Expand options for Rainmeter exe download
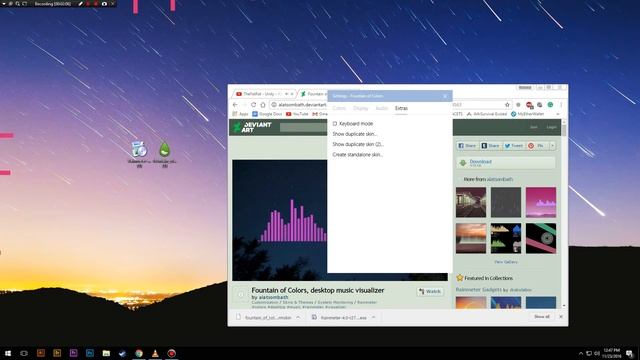 click(x=373, y=318)
